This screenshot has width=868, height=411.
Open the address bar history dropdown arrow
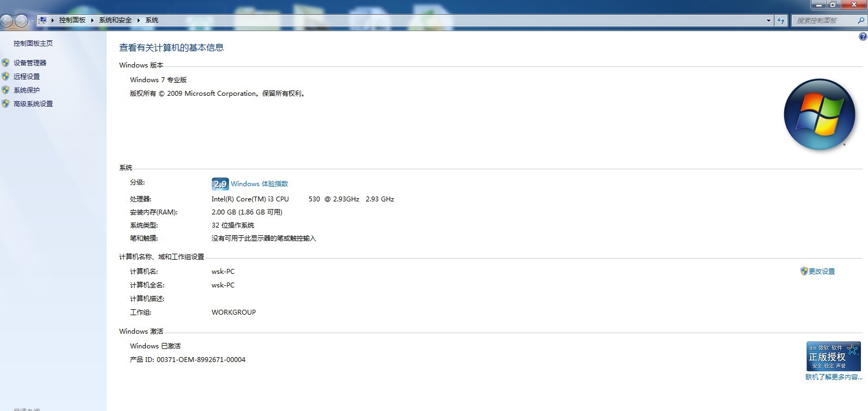pyautogui.click(x=768, y=21)
